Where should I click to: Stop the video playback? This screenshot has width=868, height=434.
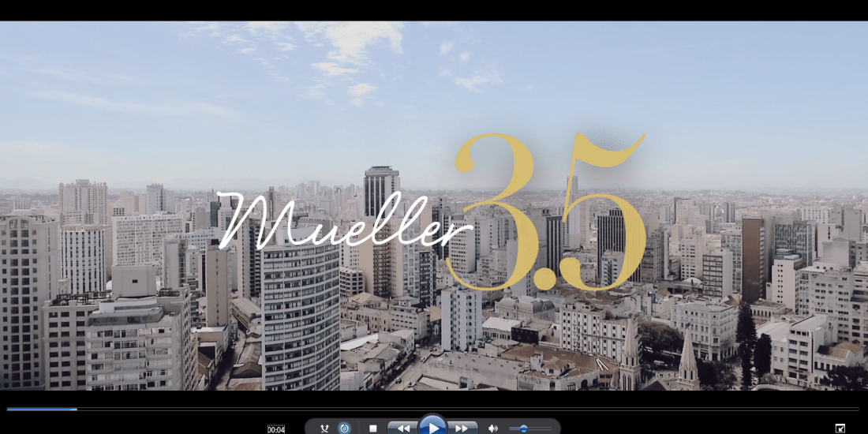point(373,428)
